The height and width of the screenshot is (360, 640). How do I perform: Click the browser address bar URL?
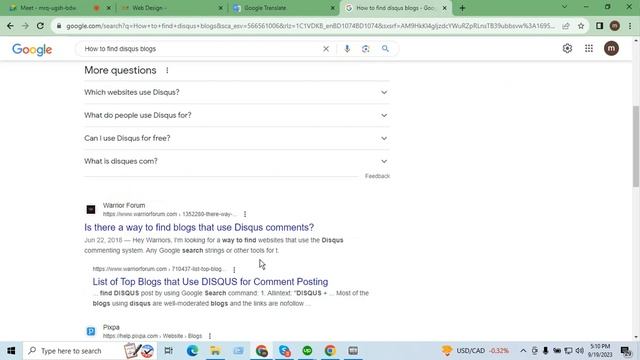coord(310,26)
